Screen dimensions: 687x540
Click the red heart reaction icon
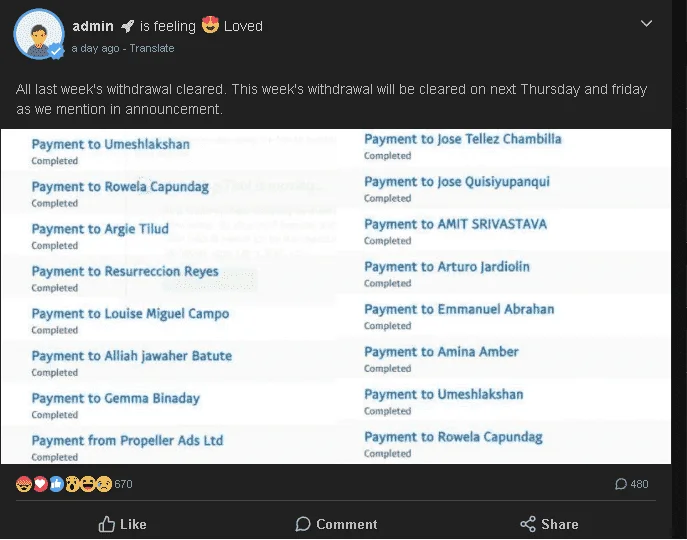pyautogui.click(x=40, y=484)
